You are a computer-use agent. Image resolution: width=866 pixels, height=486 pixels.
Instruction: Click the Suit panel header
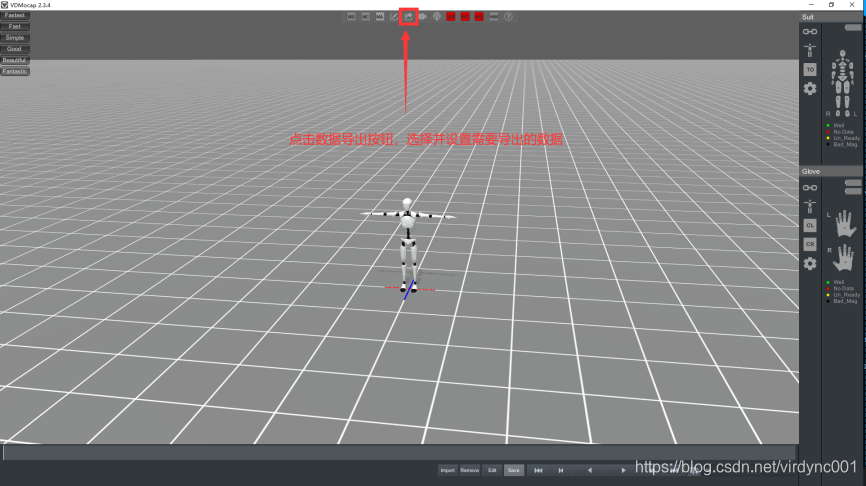point(832,17)
